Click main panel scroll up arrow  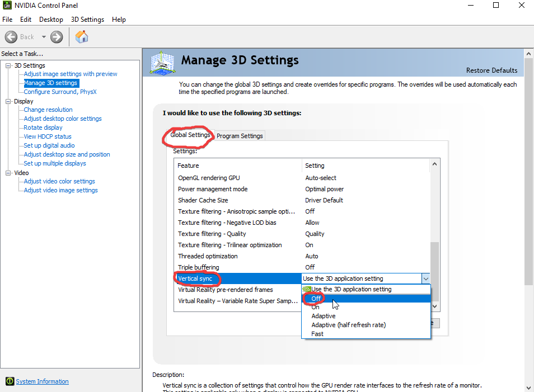click(528, 54)
